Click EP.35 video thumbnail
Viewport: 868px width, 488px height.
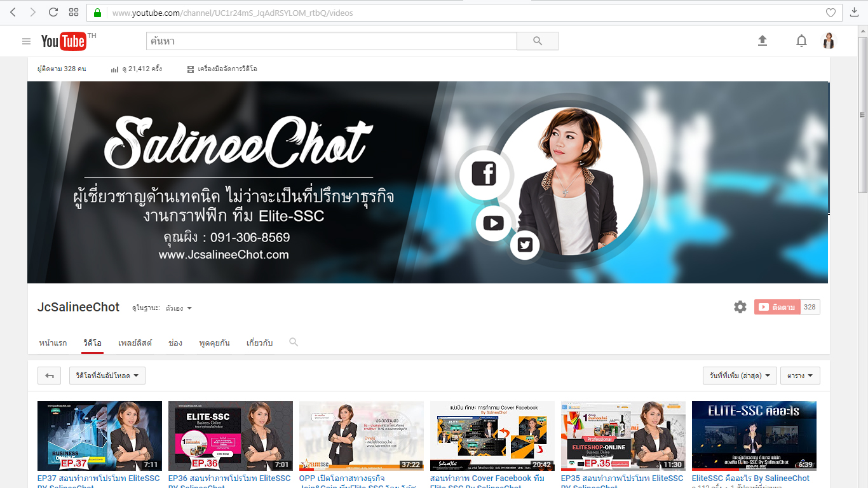[623, 436]
